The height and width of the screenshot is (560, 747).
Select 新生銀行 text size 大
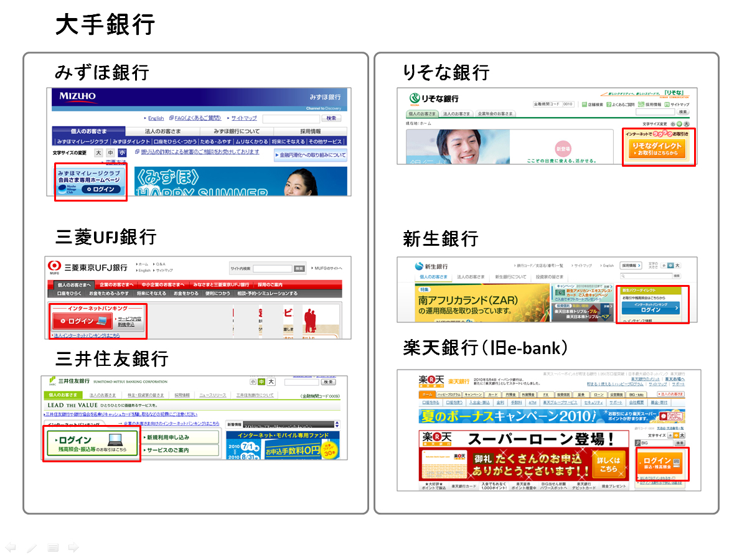(678, 266)
